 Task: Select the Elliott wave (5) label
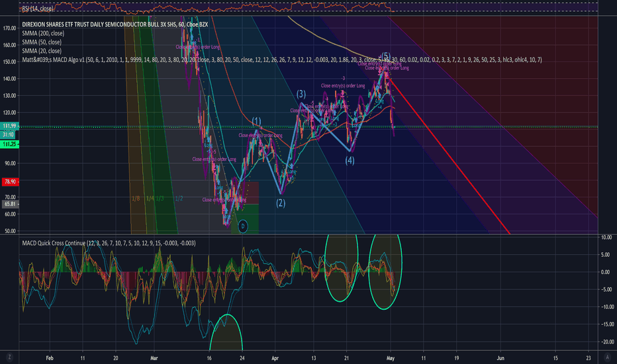[x=385, y=56]
